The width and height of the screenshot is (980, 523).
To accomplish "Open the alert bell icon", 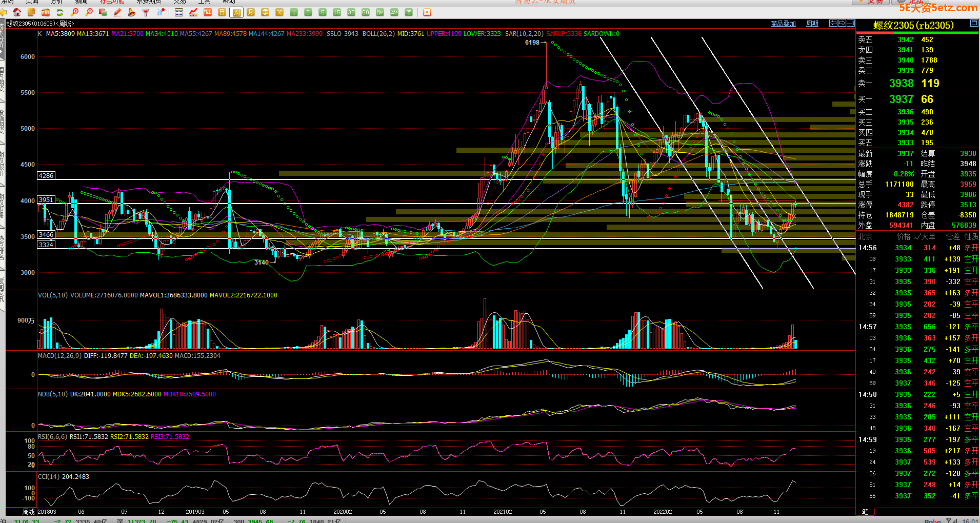I will click(132, 12).
